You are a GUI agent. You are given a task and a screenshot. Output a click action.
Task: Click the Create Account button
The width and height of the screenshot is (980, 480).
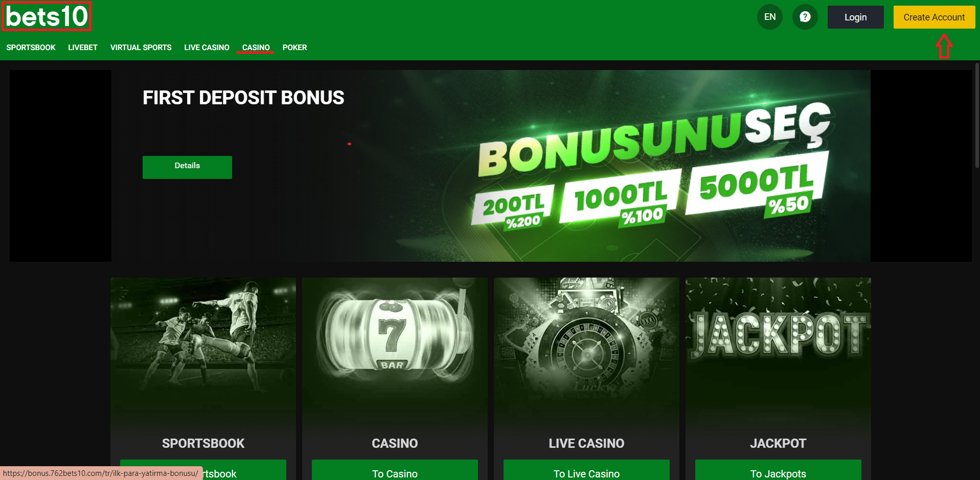(x=934, y=17)
